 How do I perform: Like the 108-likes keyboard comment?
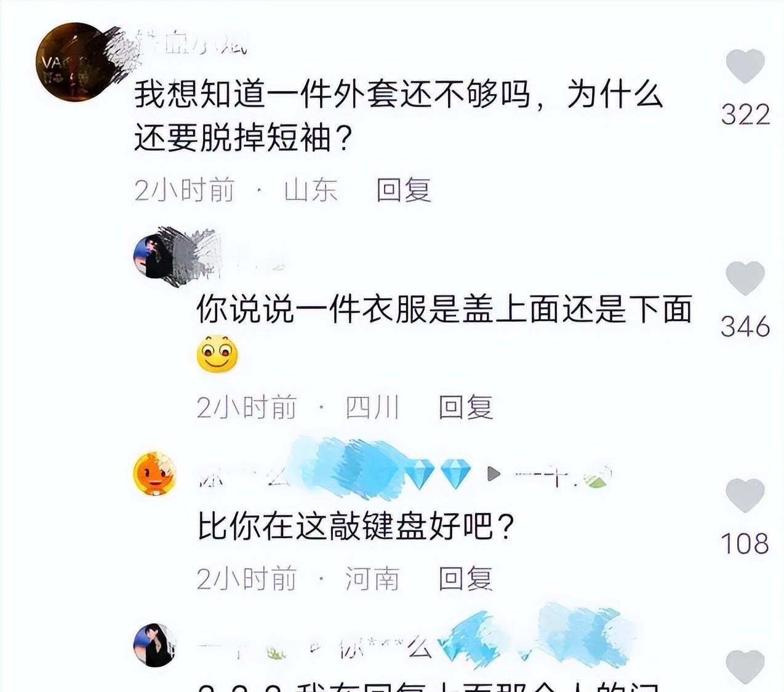click(745, 496)
